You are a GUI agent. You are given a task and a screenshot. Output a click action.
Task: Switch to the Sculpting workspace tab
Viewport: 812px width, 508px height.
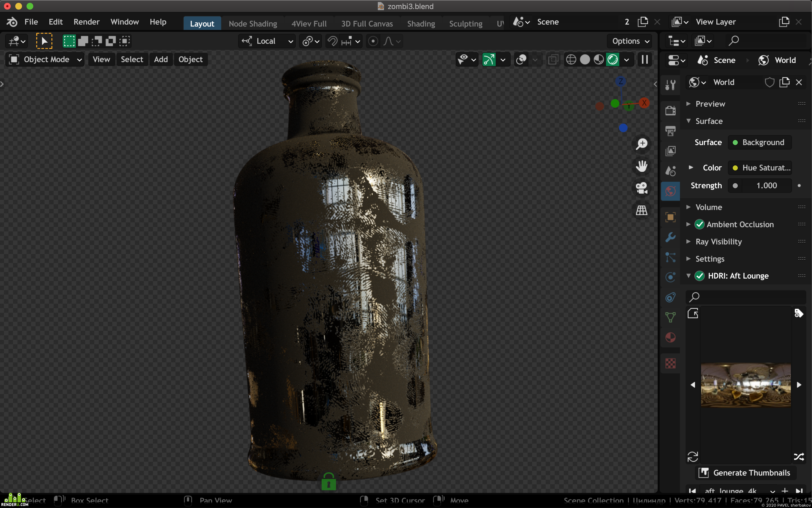pos(466,23)
